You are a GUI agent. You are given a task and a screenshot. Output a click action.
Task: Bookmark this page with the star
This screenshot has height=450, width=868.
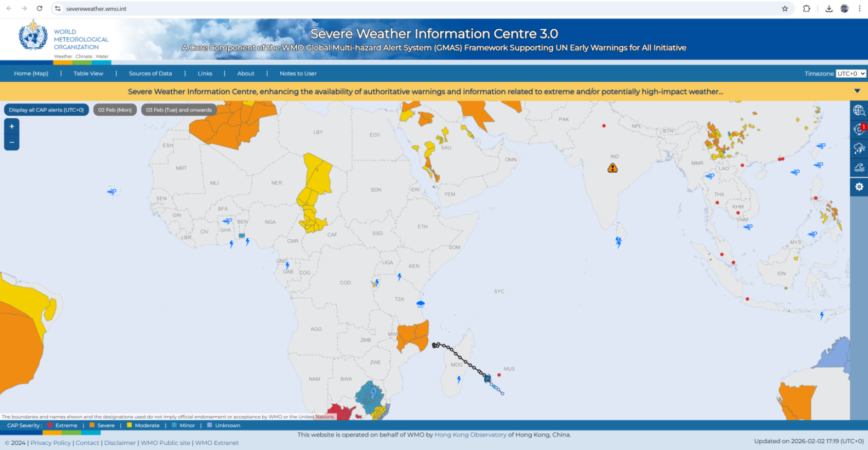click(785, 8)
